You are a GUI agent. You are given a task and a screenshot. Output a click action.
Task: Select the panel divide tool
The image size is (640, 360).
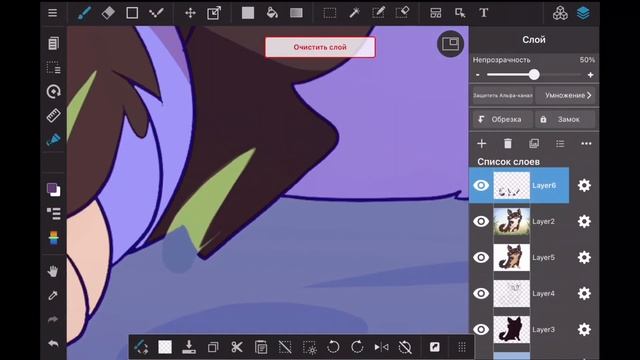436,13
